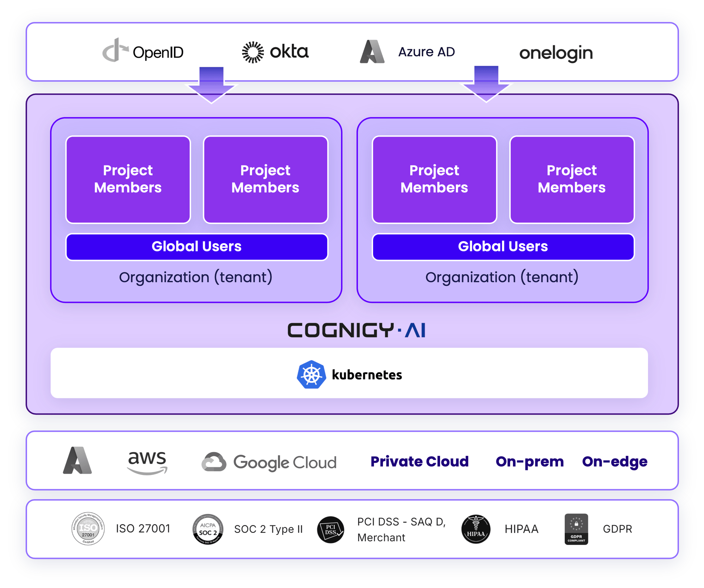Click the Global Users bar in right organization
The width and height of the screenshot is (704, 588).
(x=503, y=247)
